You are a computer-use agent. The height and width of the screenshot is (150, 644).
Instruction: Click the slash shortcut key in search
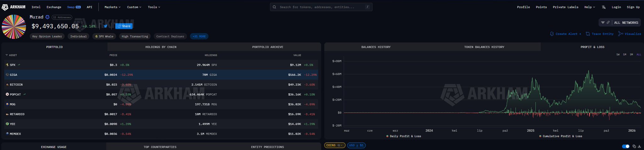[x=367, y=7]
